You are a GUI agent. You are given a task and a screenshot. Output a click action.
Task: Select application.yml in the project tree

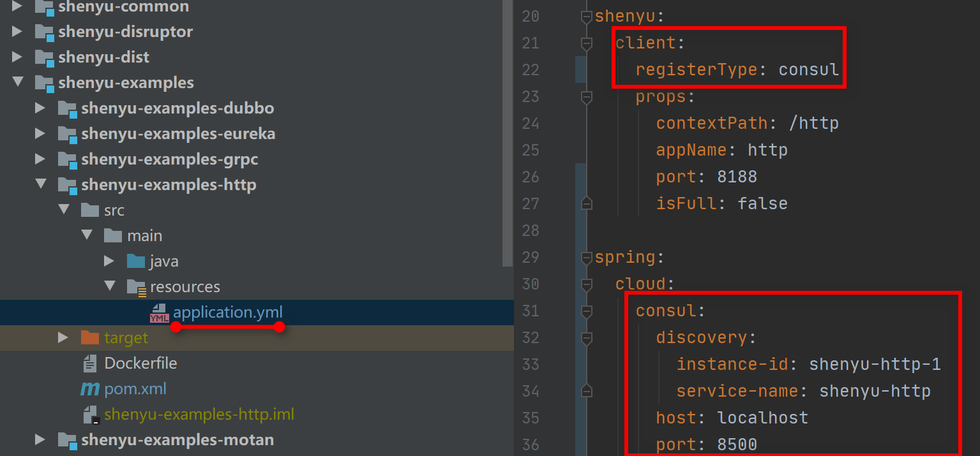tap(227, 313)
